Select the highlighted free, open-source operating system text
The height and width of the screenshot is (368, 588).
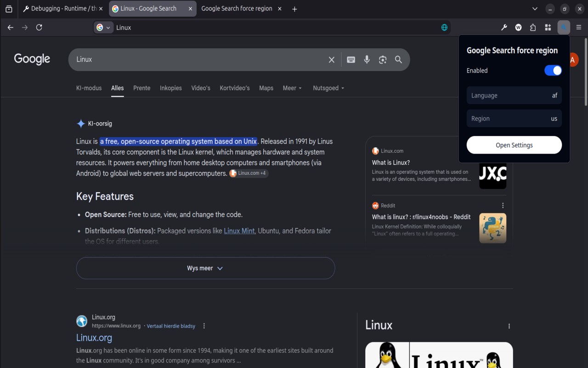[179, 141]
